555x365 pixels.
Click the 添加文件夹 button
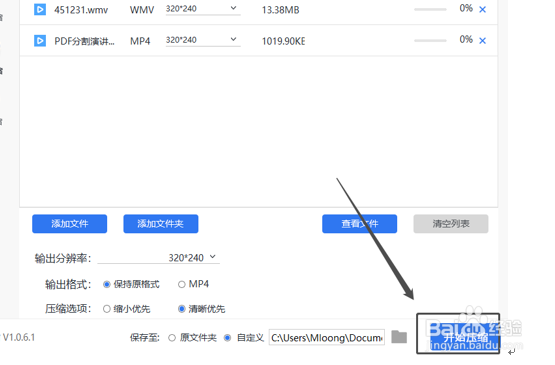point(161,224)
